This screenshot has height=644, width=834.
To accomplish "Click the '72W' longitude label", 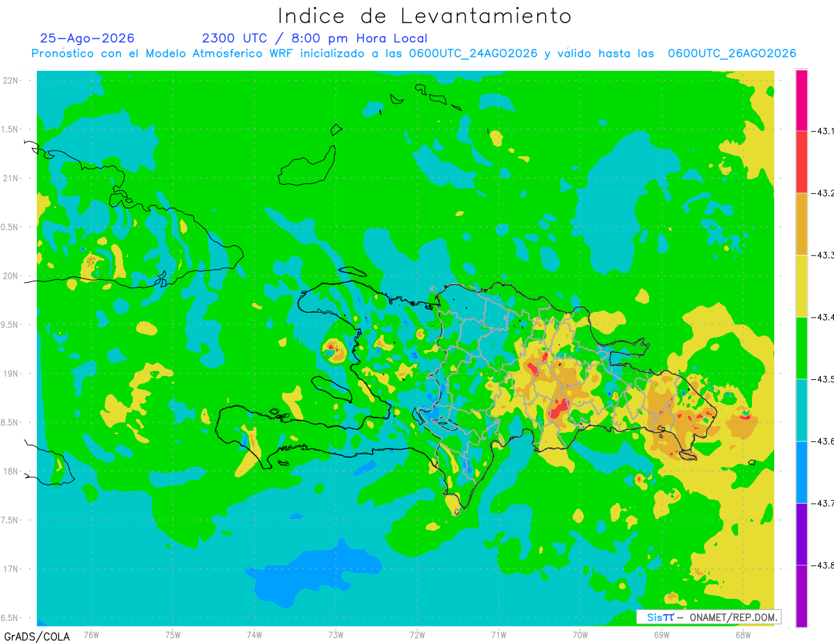I will (x=417, y=634).
